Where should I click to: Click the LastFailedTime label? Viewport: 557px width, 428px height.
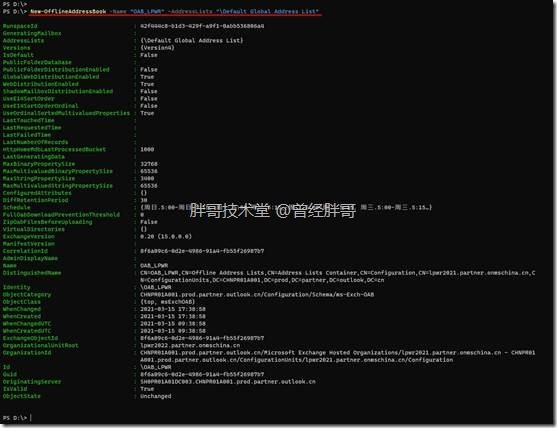(27, 135)
